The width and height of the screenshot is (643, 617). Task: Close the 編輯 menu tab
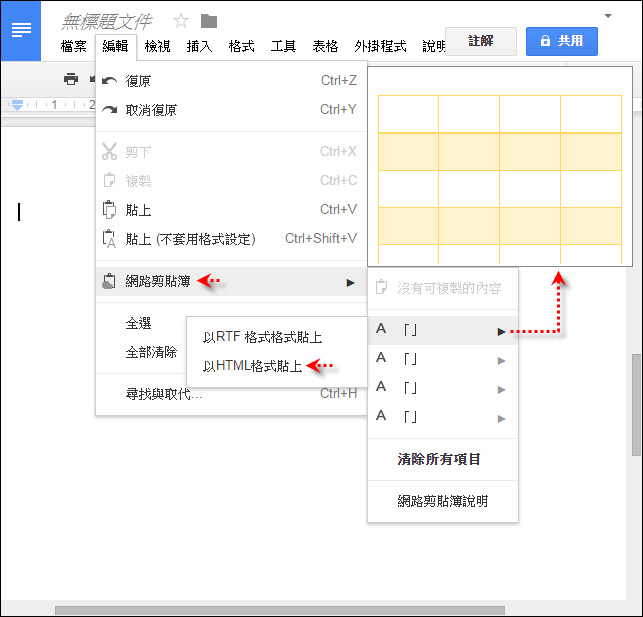(x=116, y=46)
